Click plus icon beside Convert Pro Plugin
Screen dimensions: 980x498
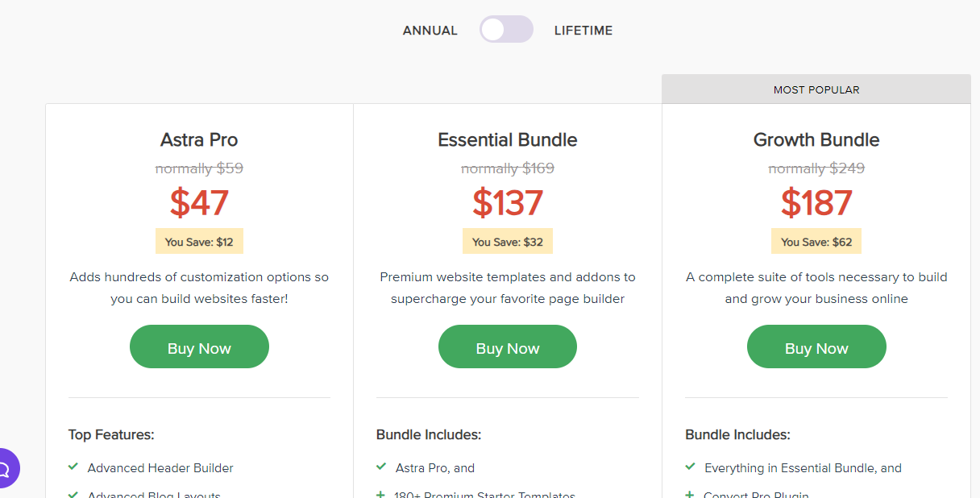(690, 495)
